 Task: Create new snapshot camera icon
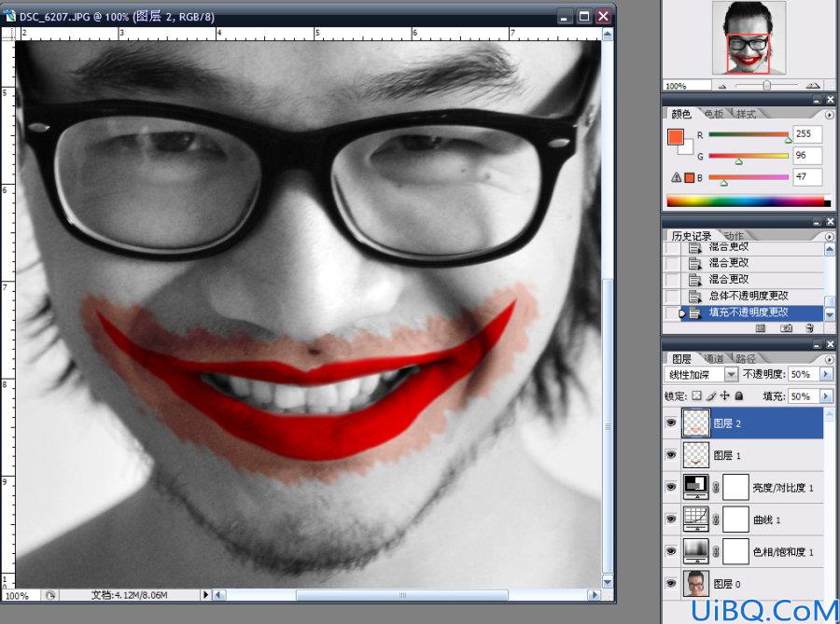(787, 328)
